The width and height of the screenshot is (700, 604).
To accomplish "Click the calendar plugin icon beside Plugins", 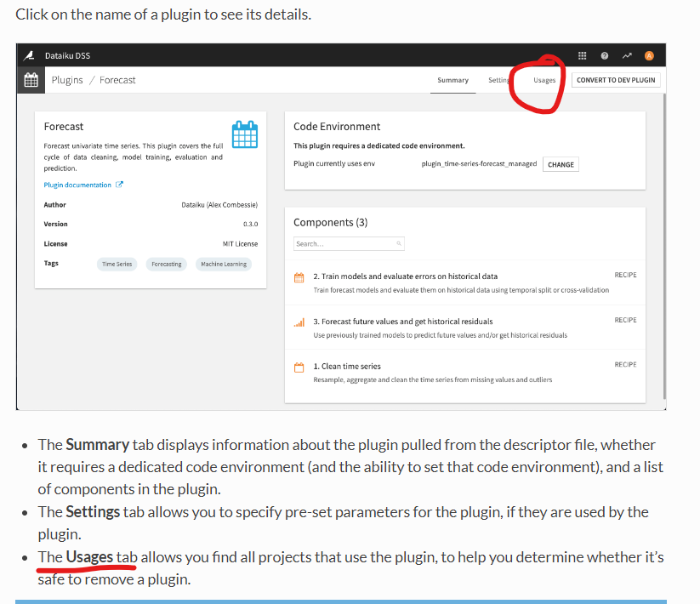I will pos(31,80).
